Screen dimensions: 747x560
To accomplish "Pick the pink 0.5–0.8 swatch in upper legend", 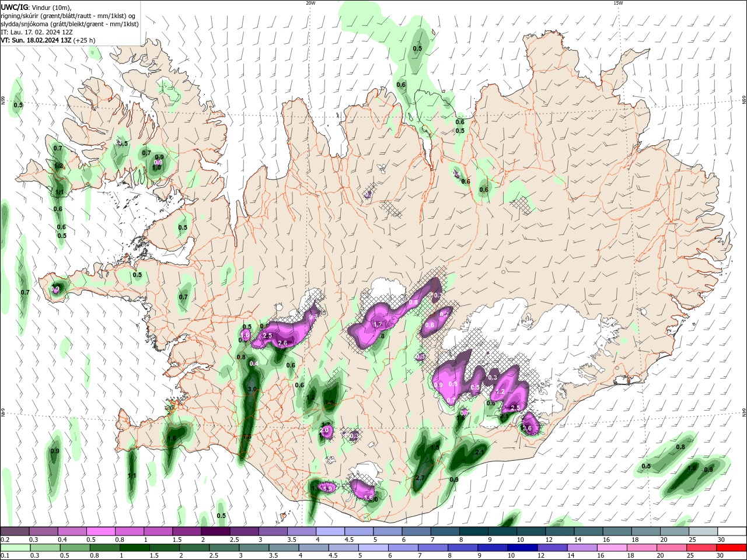I will (100, 531).
